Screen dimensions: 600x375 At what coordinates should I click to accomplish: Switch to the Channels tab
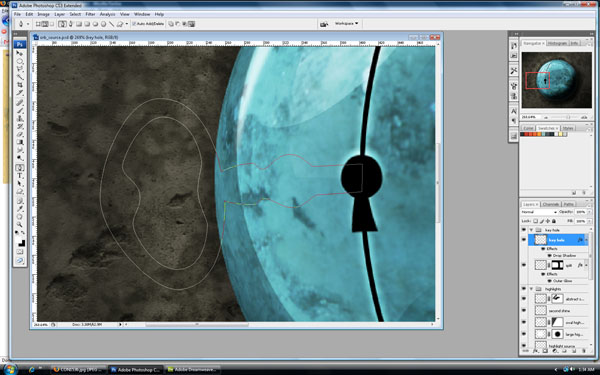tap(551, 204)
